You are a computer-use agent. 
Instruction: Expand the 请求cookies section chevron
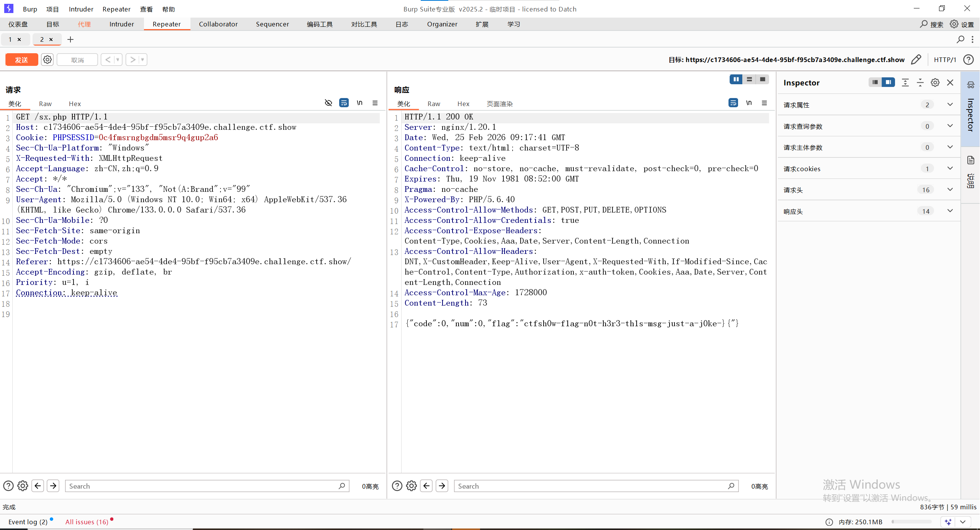click(950, 168)
